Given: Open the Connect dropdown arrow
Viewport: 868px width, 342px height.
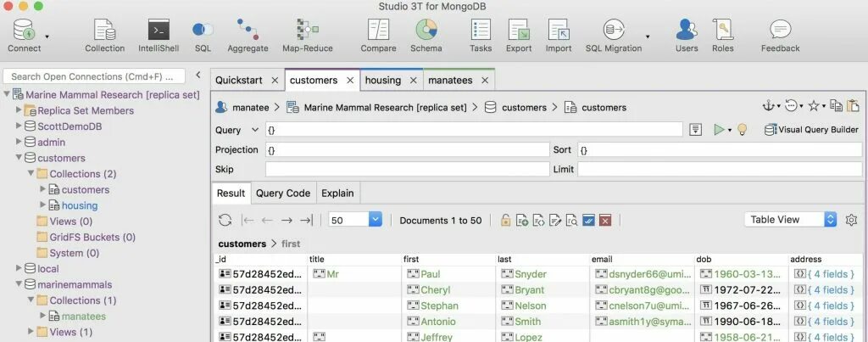Looking at the screenshot, I should click(47, 36).
